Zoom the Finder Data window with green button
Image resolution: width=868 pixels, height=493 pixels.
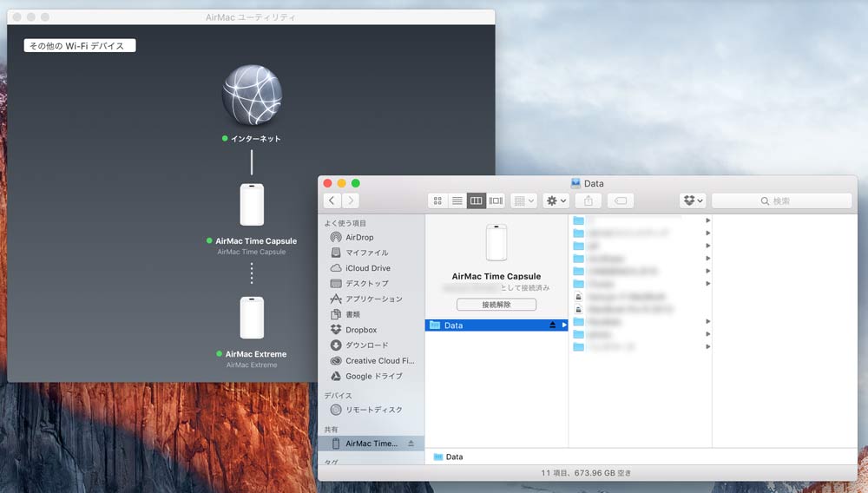coord(355,183)
